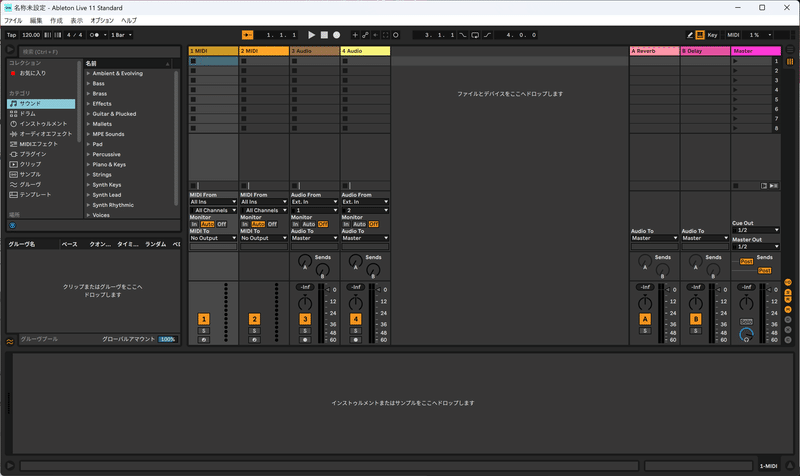Toggle the Punch-In switch
This screenshot has height=476, width=800.
[463, 35]
